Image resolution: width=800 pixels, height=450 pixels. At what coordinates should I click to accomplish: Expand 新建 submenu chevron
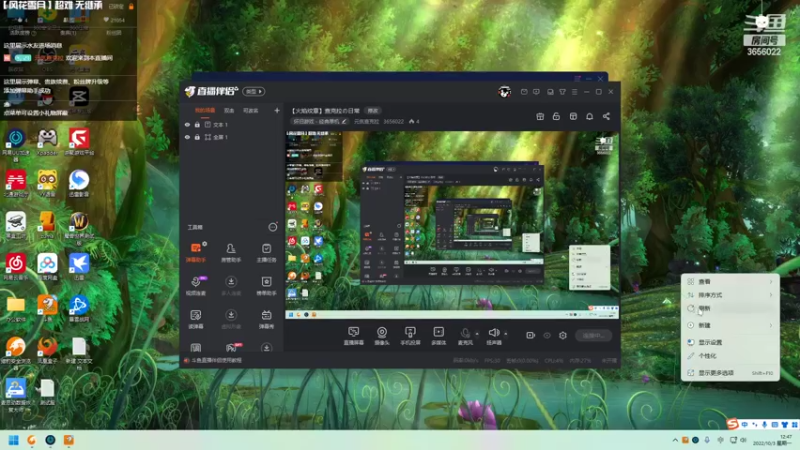[x=771, y=325]
